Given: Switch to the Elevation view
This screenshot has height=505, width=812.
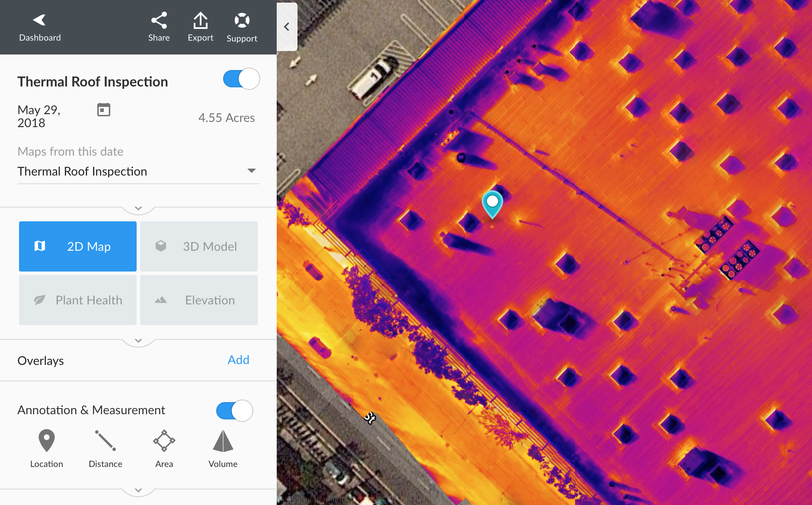Looking at the screenshot, I should pyautogui.click(x=198, y=300).
